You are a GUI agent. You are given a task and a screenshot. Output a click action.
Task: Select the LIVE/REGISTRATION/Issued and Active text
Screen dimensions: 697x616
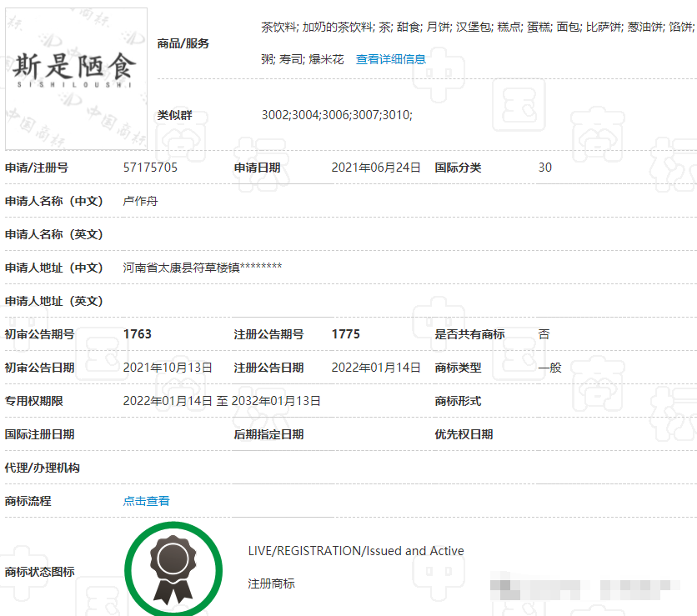click(356, 551)
